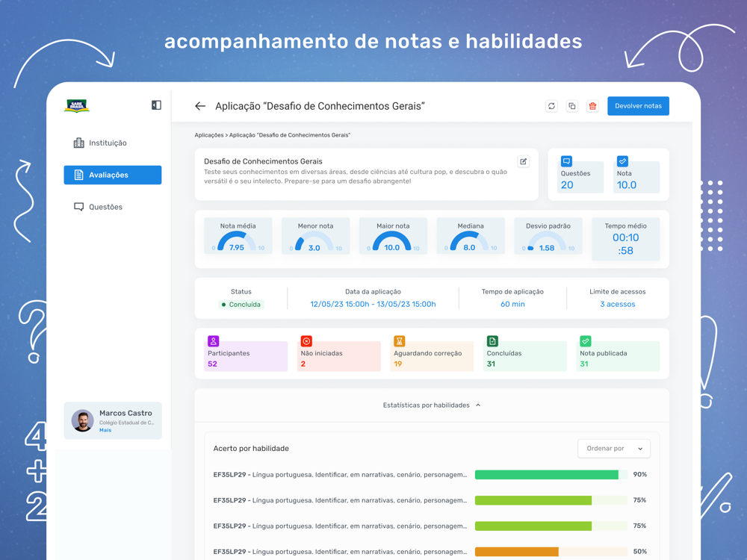Click the Participantes count 52
Image resolution: width=747 pixels, height=560 pixels.
pos(212,364)
